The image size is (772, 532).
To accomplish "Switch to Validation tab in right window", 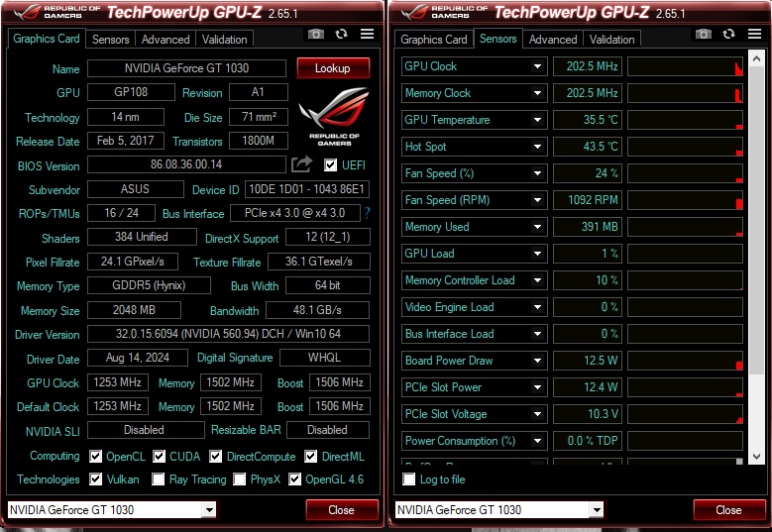I will tap(612, 40).
